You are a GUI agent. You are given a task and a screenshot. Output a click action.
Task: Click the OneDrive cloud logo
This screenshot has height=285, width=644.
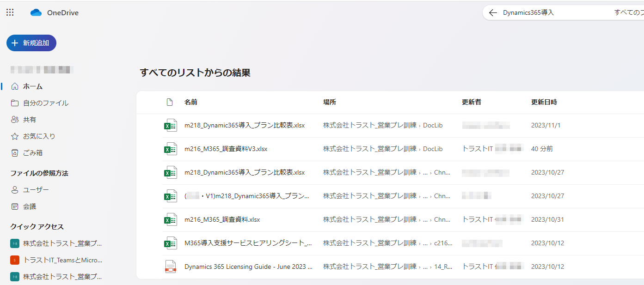[x=36, y=13]
